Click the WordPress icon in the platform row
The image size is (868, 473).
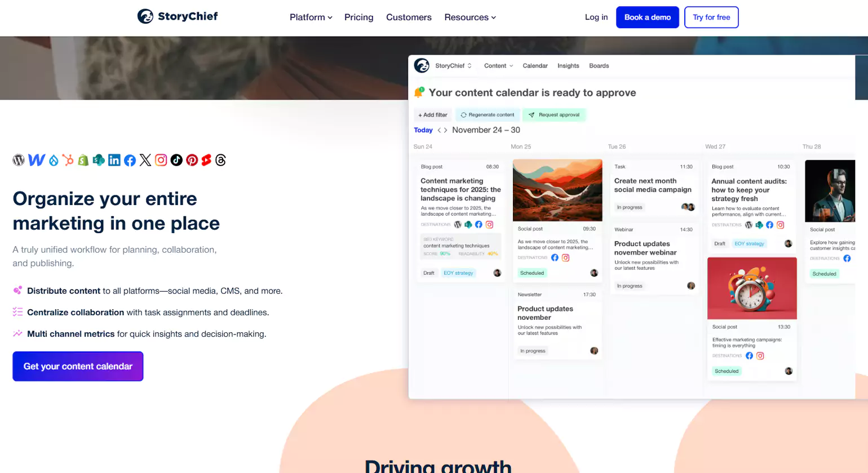(x=19, y=160)
